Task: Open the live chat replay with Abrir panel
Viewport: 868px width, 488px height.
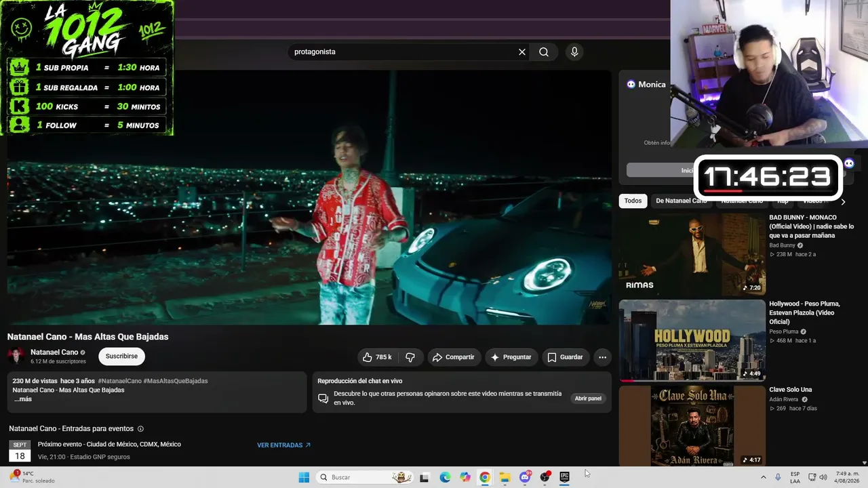Action: 588,399
